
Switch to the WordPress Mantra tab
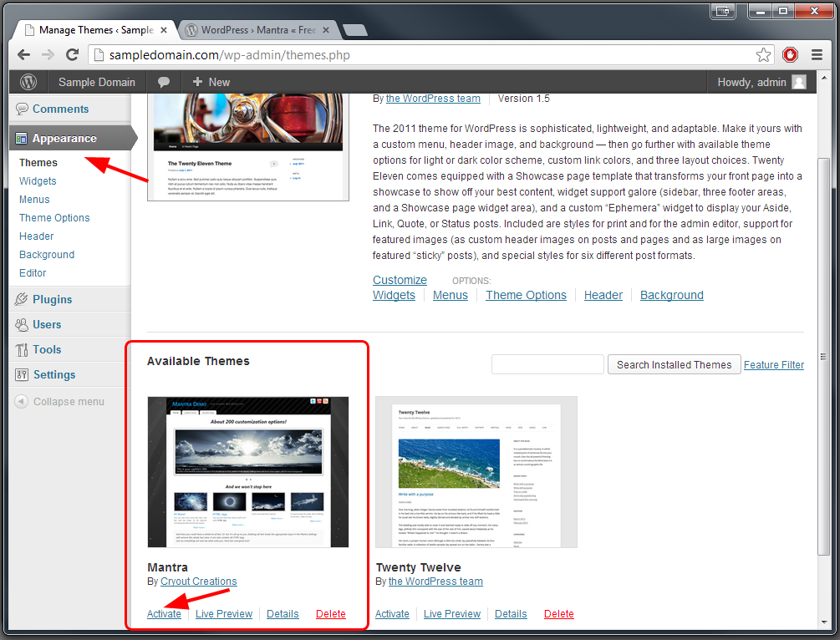point(257,30)
